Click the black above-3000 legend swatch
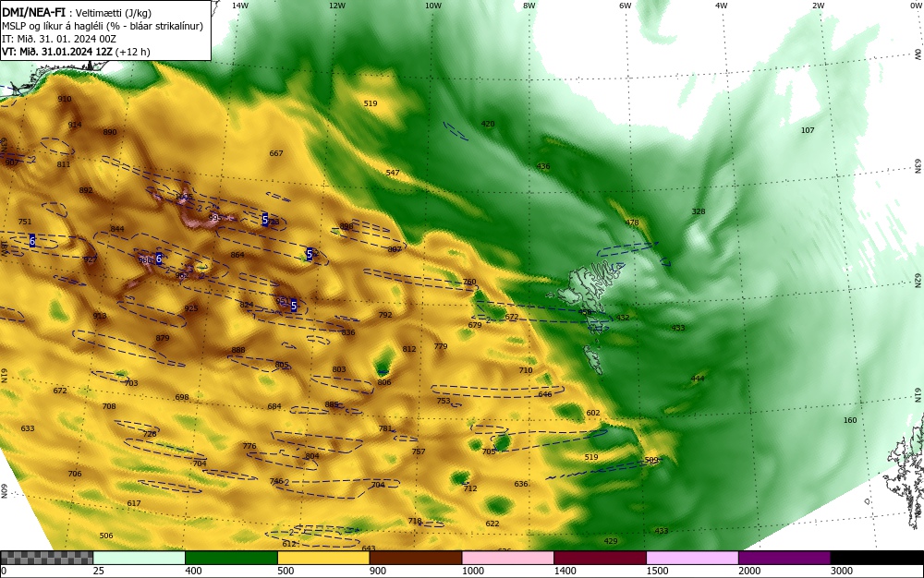The image size is (924, 578). [877, 558]
